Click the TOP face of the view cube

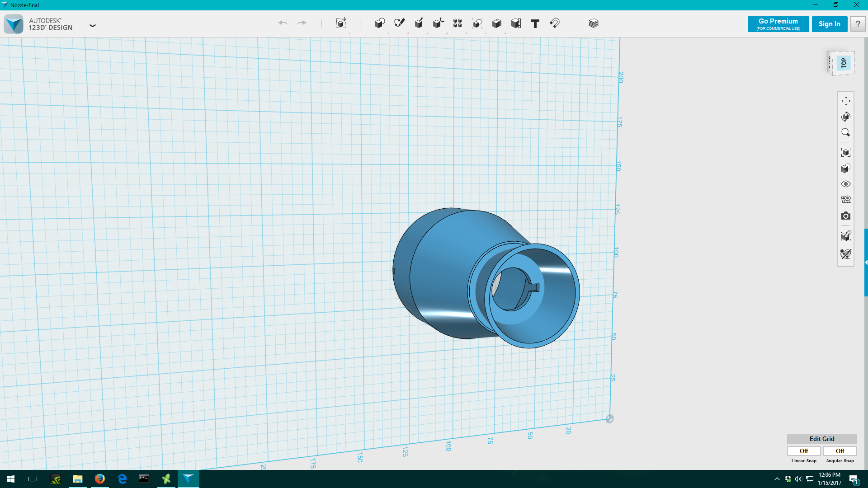[x=844, y=63]
